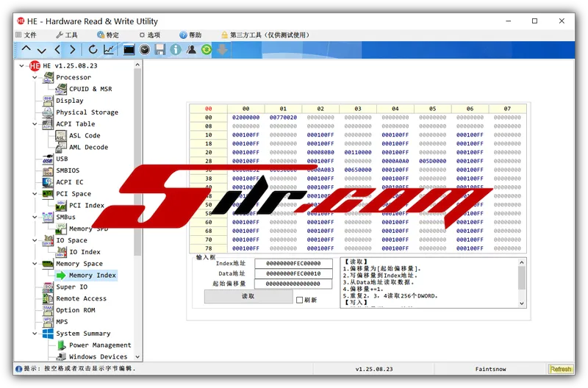This screenshot has width=588, height=388.
Task: Click the grey download arrow toolbar icon
Action: (222, 49)
